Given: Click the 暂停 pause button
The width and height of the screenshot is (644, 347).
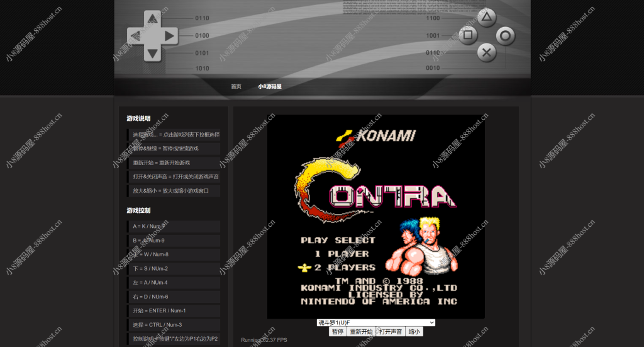Looking at the screenshot, I should [338, 332].
